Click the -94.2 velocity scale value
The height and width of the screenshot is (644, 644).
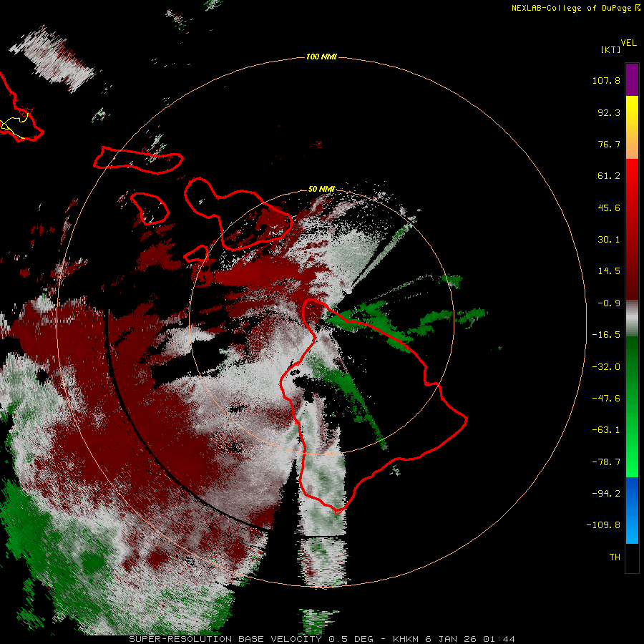pos(606,493)
